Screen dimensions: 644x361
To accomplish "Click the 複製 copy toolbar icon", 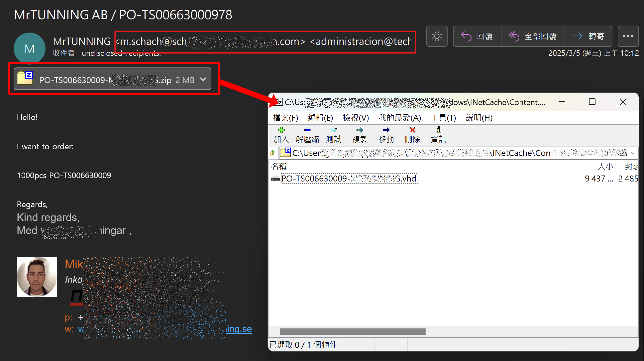I will point(360,135).
